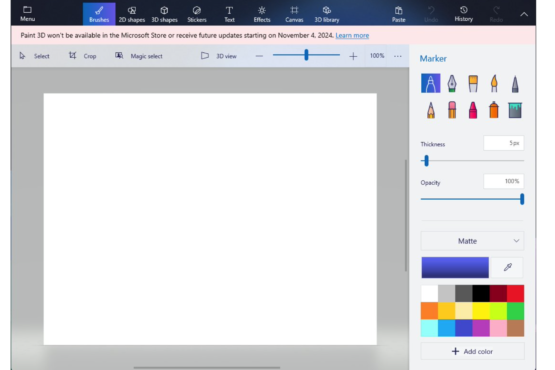
Task: Select the Pencil brush
Action: (x=431, y=110)
